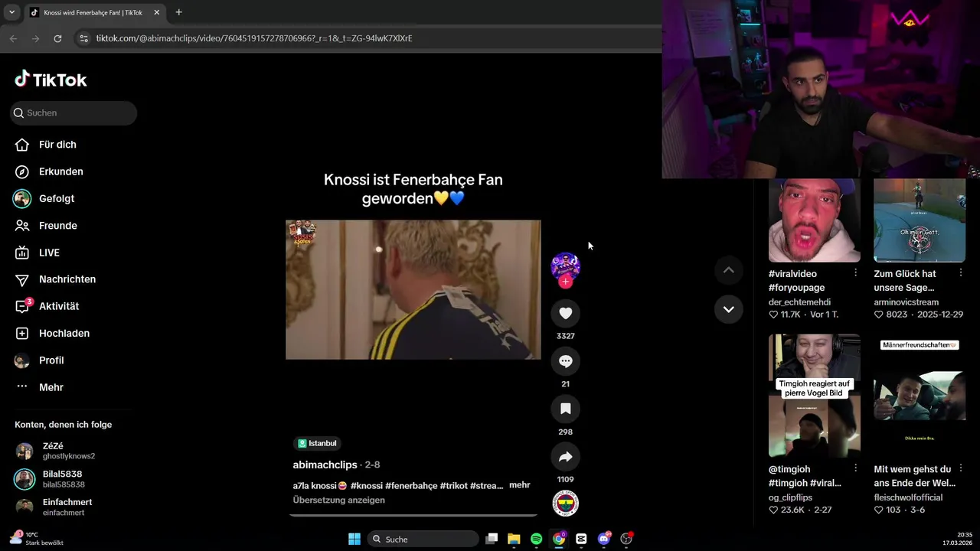Click the TikTok logo

pyautogui.click(x=51, y=80)
